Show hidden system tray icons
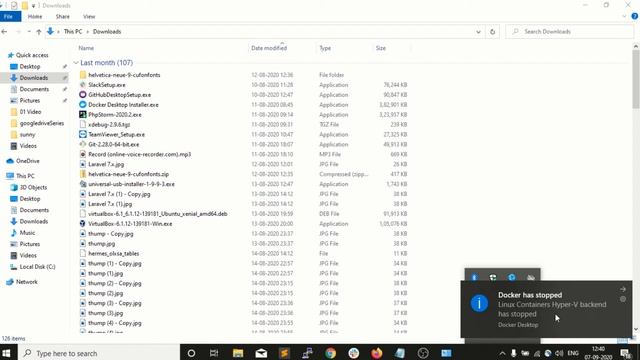The width and height of the screenshot is (640, 360). (x=502, y=353)
